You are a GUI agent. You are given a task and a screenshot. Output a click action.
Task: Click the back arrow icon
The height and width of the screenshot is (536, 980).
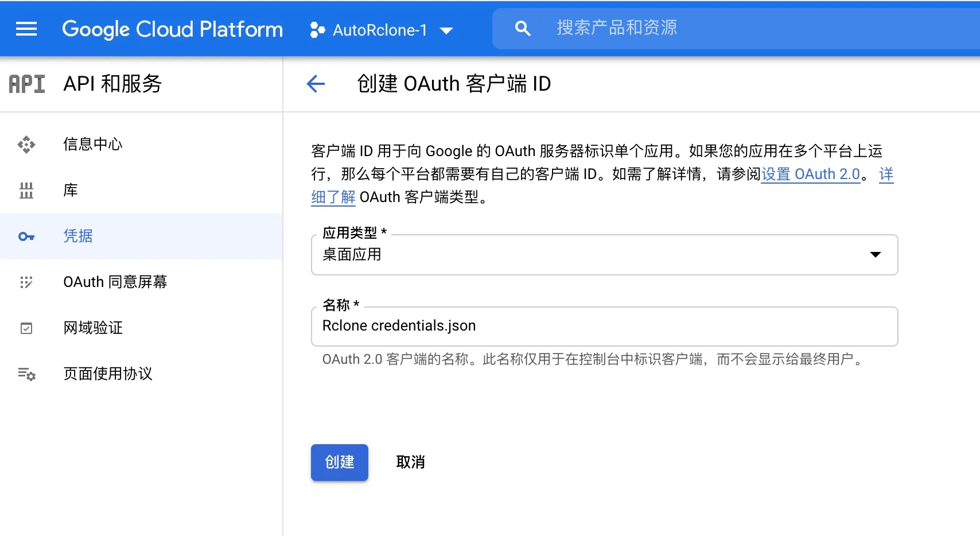(x=316, y=84)
